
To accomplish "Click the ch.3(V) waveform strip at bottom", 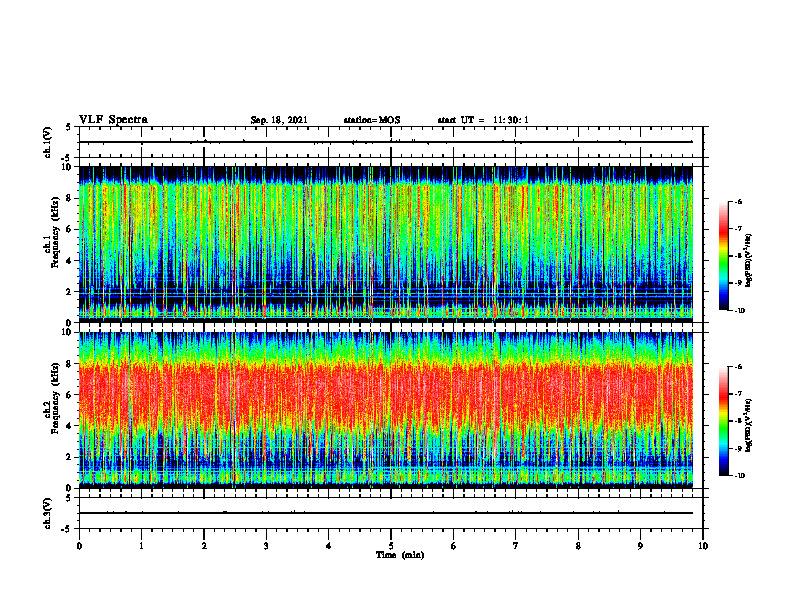I will 391,513.
